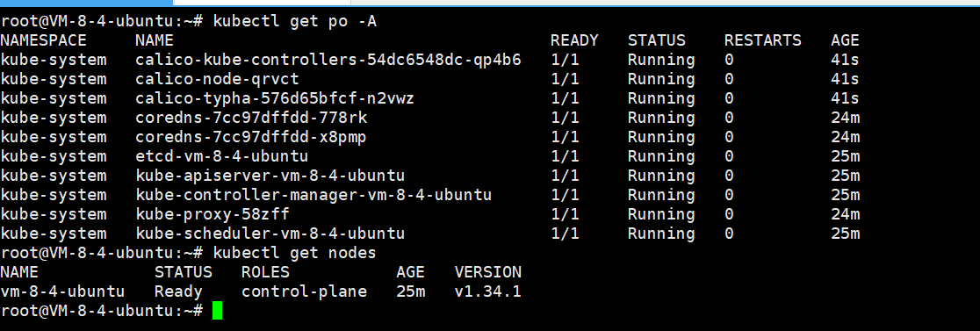Click kube-system namespace of calico-typha row
The image size is (980, 331).
coord(53,98)
